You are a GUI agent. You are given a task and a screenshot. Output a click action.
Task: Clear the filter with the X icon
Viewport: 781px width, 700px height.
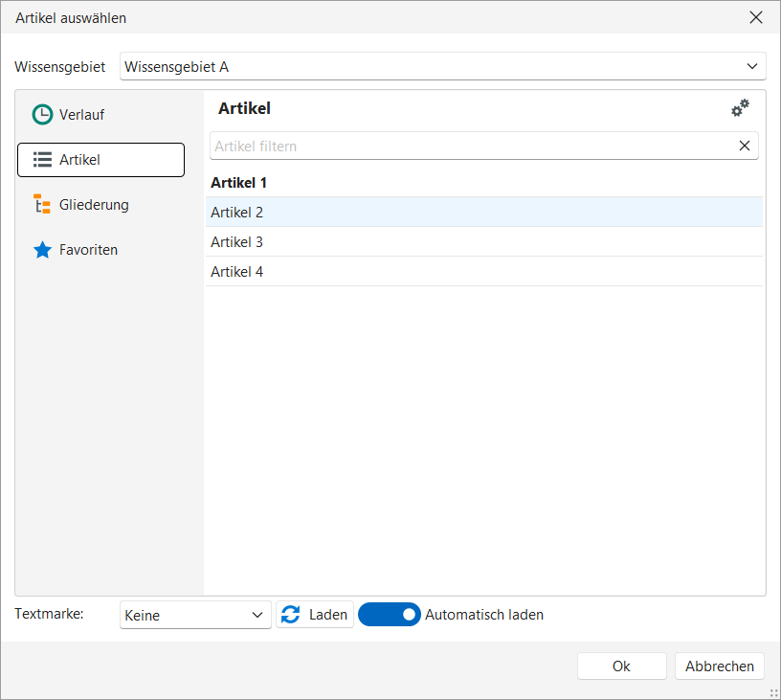click(745, 146)
